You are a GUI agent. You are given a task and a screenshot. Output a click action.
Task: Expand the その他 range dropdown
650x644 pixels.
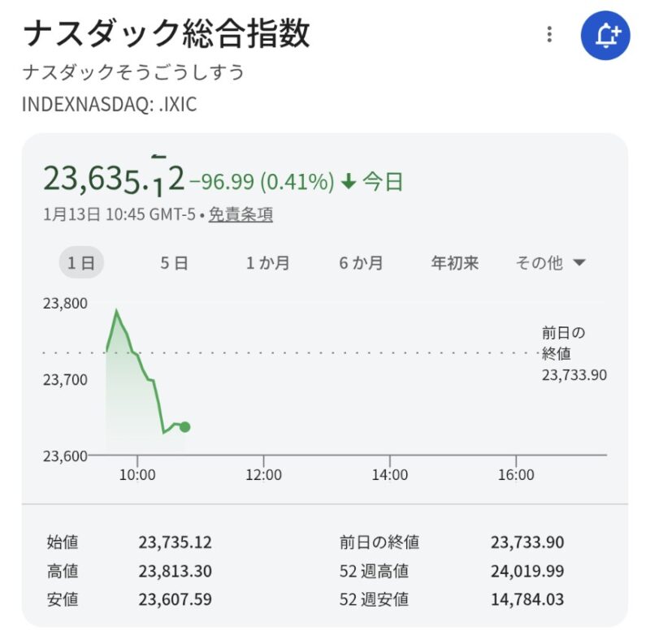(551, 263)
